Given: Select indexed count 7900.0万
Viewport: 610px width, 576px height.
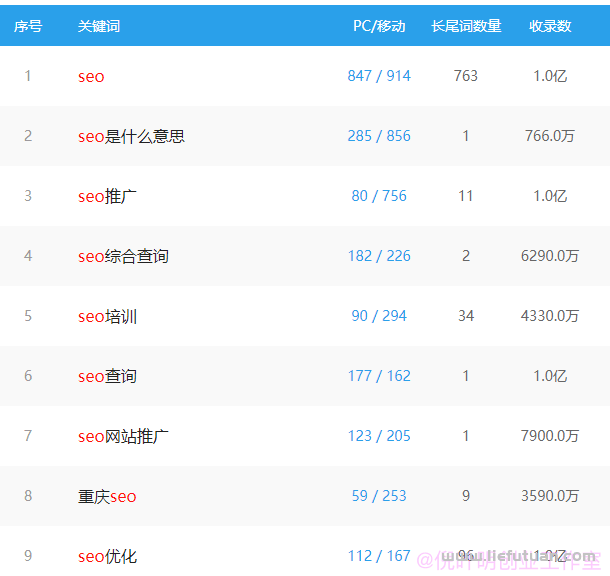Looking at the screenshot, I should click(x=550, y=436).
